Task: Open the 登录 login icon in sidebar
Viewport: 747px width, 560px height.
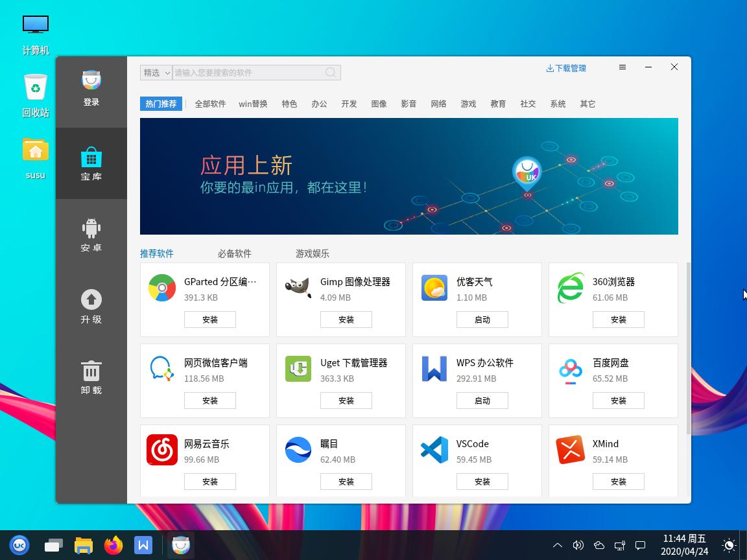Action: pos(91,80)
